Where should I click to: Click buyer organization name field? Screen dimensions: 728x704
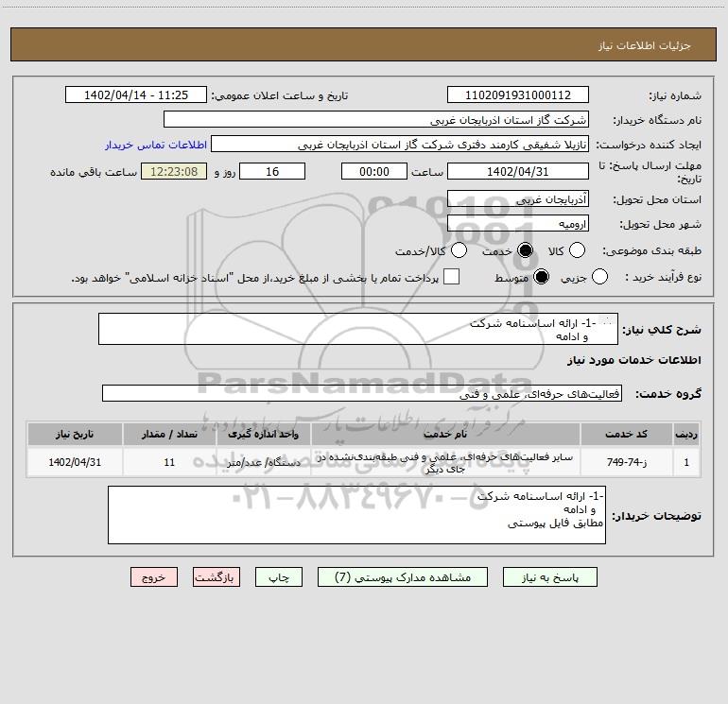coord(376,120)
